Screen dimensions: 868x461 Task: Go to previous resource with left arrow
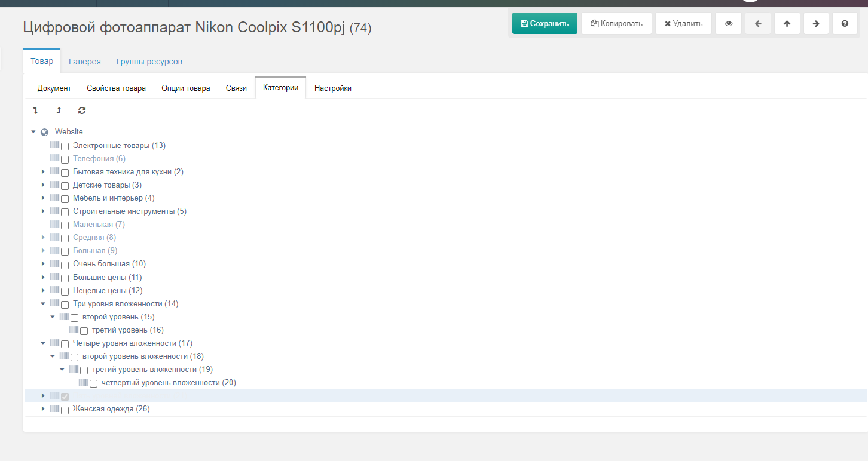pos(758,24)
